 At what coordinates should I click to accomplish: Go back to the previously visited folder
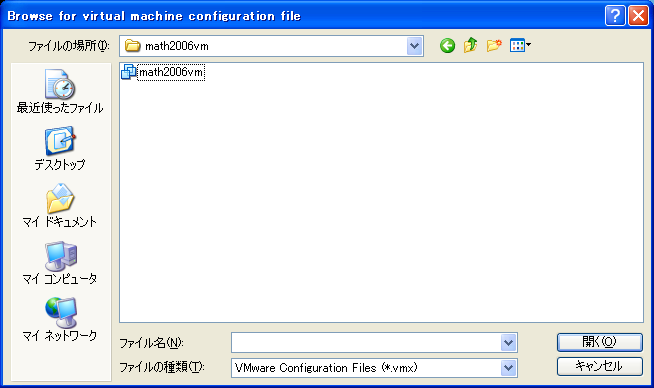(x=447, y=45)
